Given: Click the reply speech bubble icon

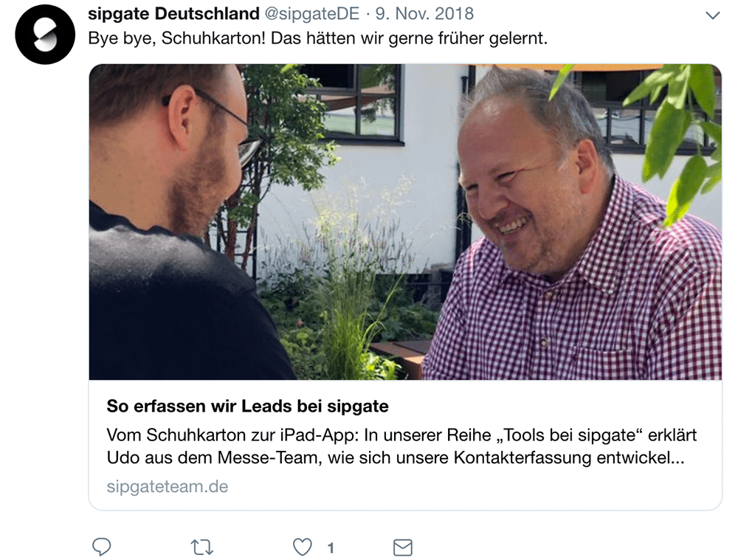Looking at the screenshot, I should tap(101, 547).
